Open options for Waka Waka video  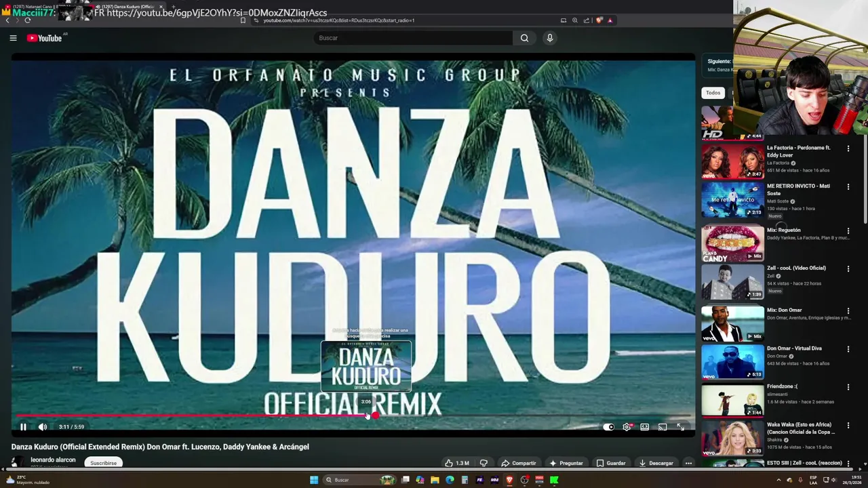848,425
